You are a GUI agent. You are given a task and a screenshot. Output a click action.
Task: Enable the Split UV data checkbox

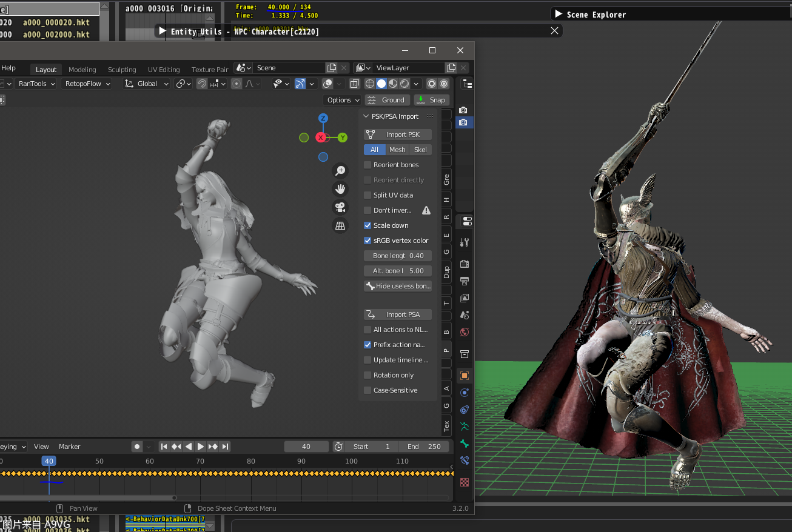(x=367, y=195)
